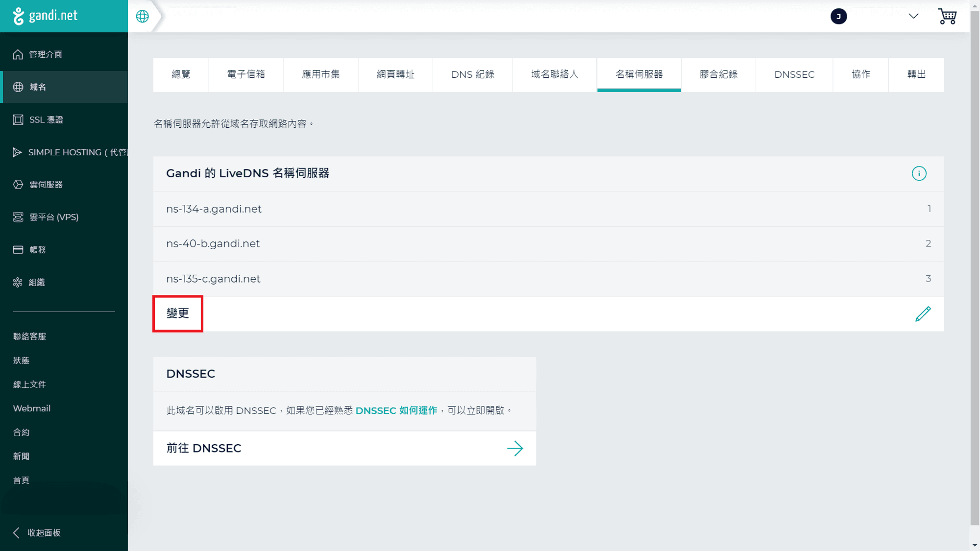Click the Gandi.net logo
Screen dimensions: 980x551
point(45,16)
